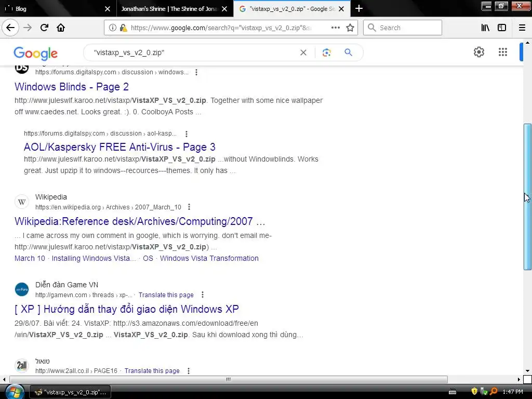Image resolution: width=532 pixels, height=399 pixels.
Task: Switch to Jonathan's Shrine tab
Action: (169, 9)
